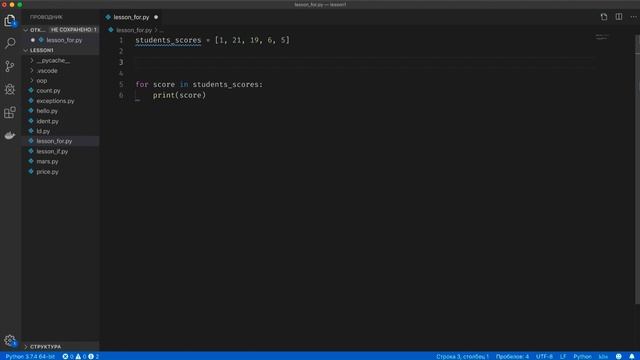640x360 pixels.
Task: Click the UTF-8 encoding status entry
Action: tap(544, 356)
